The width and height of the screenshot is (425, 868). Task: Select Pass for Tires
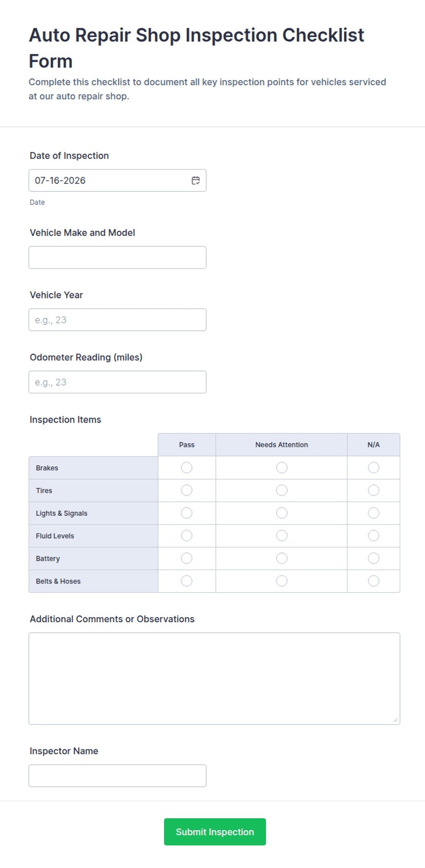tap(186, 490)
